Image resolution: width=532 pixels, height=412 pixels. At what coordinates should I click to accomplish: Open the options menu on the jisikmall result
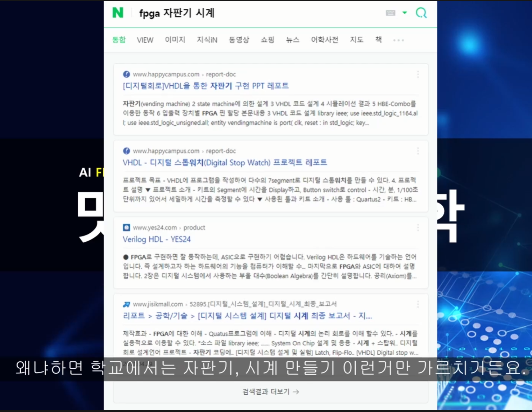click(x=418, y=305)
